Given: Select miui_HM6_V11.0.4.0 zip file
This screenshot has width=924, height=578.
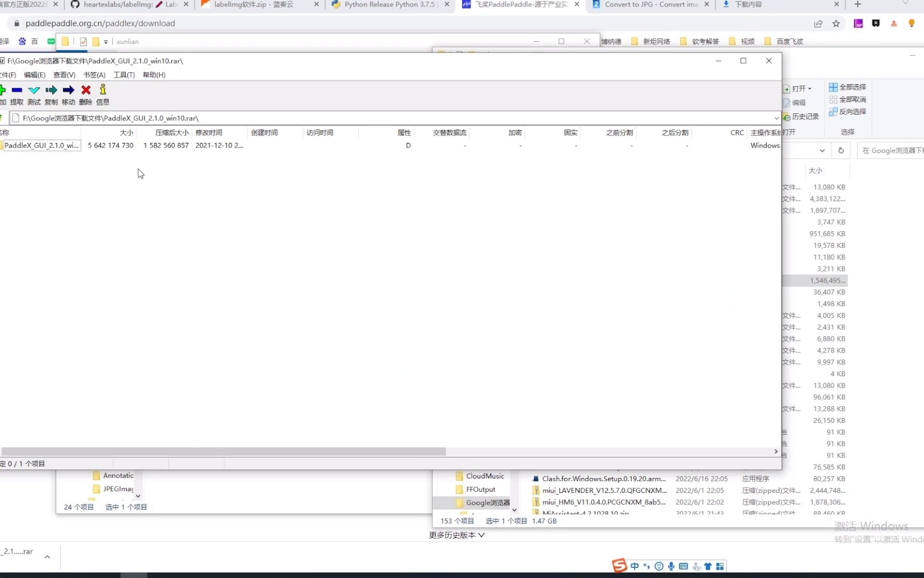Looking at the screenshot, I should coord(604,502).
